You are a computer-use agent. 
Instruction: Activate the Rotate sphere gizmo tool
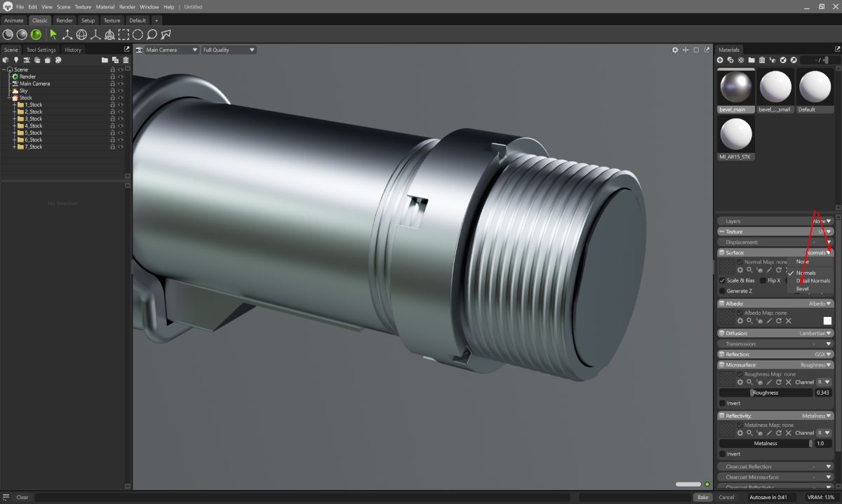[81, 34]
